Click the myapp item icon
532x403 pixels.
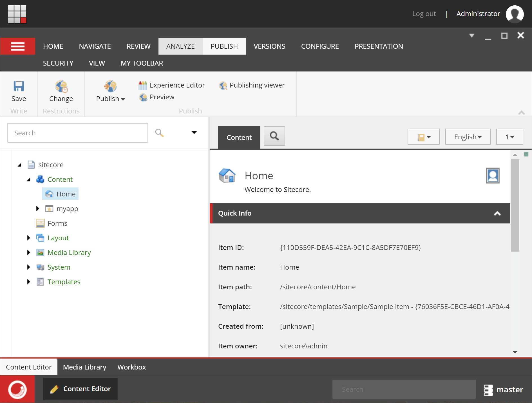coord(49,209)
